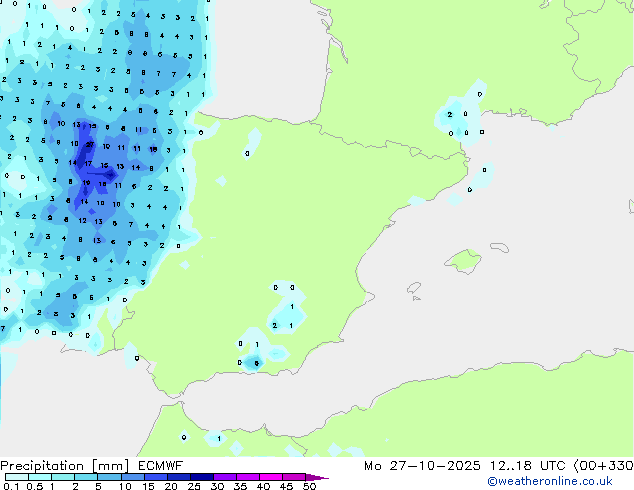Select the 5–10 mm legend color swatch
The height and width of the screenshot is (490, 634).
109,477
